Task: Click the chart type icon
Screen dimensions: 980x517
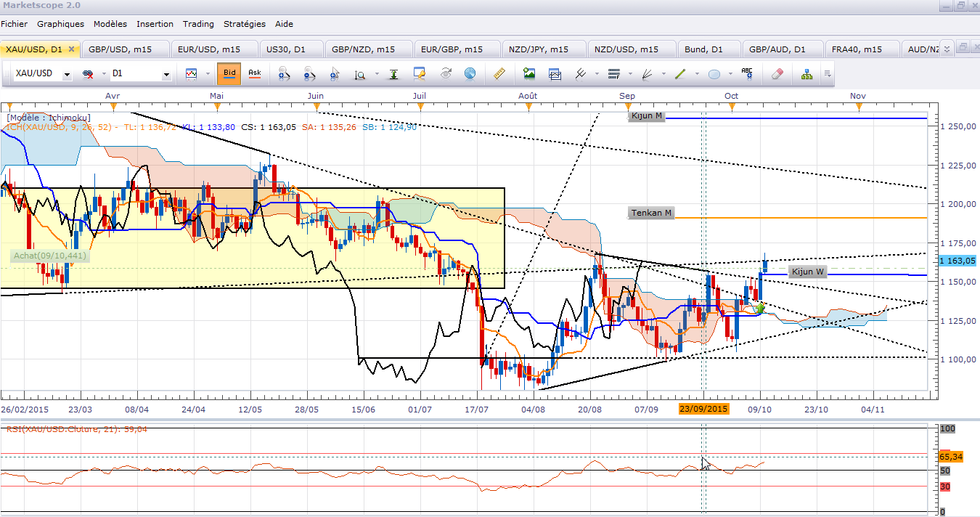Action: point(191,73)
